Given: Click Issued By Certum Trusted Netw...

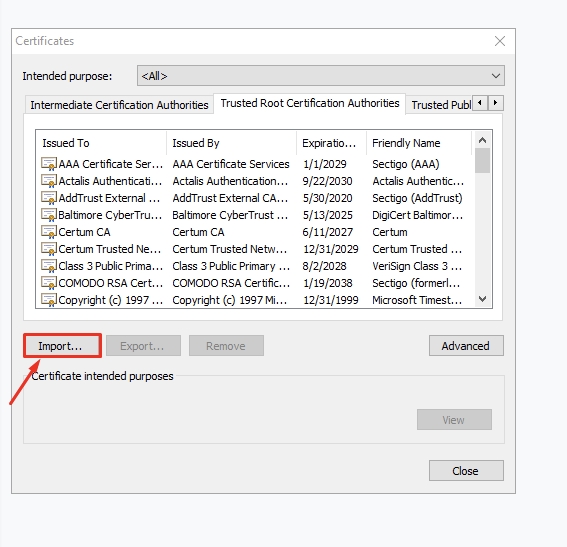Looking at the screenshot, I should [x=230, y=249].
